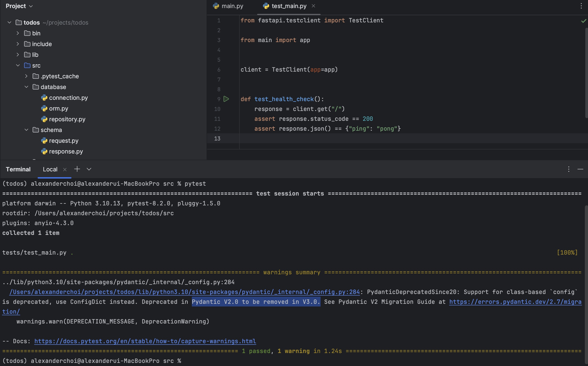The height and width of the screenshot is (366, 588).
Task: Open pydantic _config.py:284 file link
Action: pos(184,292)
